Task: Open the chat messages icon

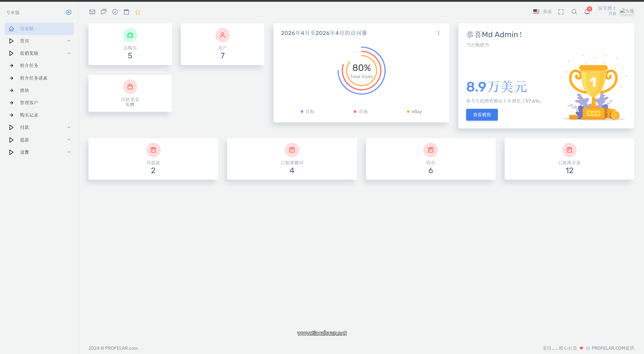Action: coord(103,12)
